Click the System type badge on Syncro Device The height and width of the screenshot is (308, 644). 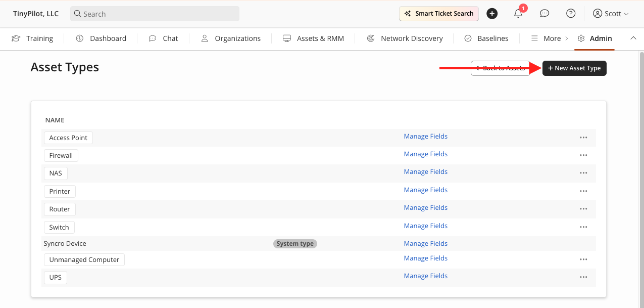[295, 243]
